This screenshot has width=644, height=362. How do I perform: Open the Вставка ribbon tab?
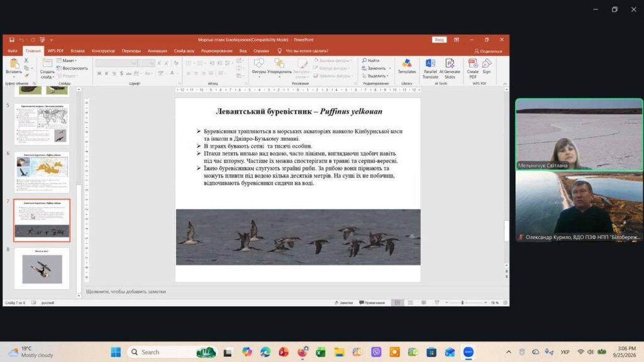[x=77, y=51]
